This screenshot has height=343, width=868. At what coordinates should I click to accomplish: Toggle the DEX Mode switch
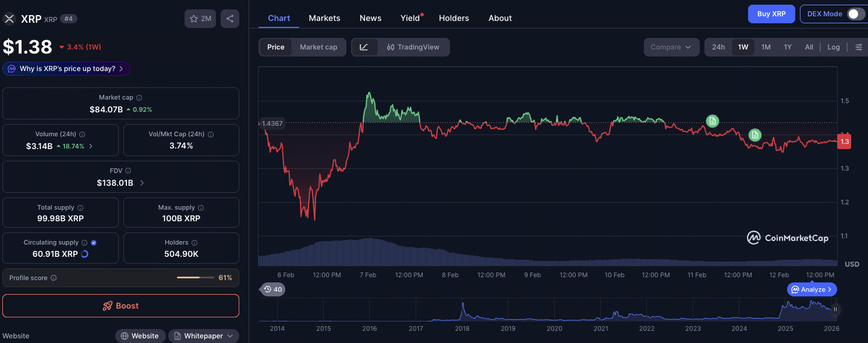coord(855,14)
